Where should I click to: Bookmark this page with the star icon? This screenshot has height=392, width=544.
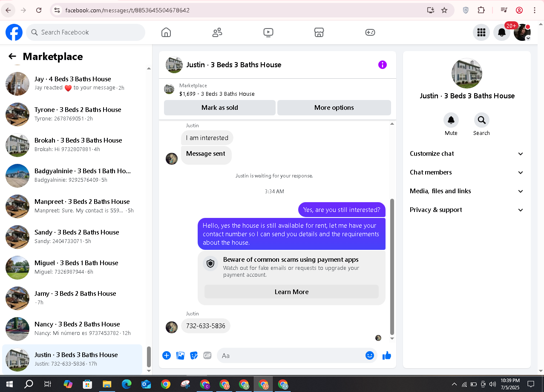[444, 10]
